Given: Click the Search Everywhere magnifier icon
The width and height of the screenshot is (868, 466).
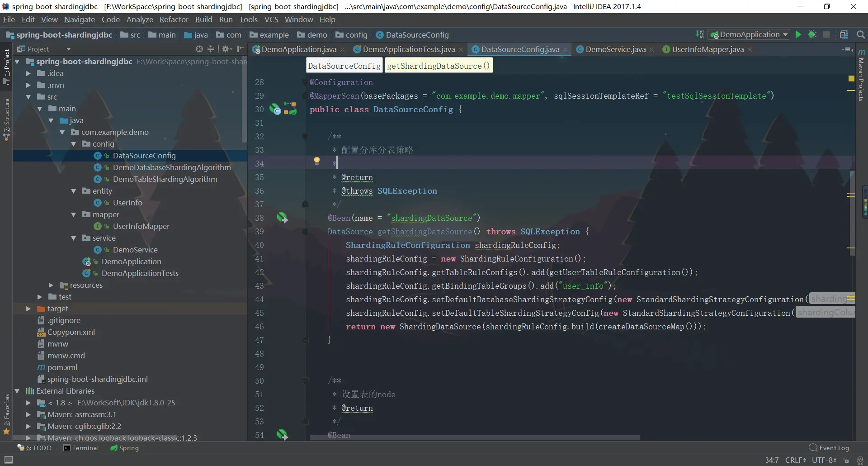Looking at the screenshot, I should [861, 35].
